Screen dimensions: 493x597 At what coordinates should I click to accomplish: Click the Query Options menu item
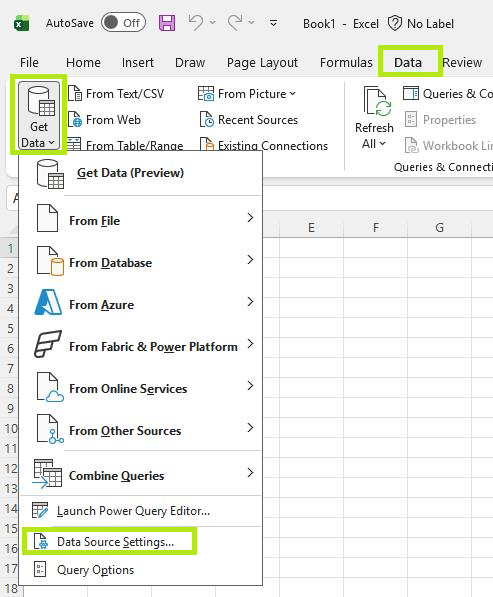(141, 570)
